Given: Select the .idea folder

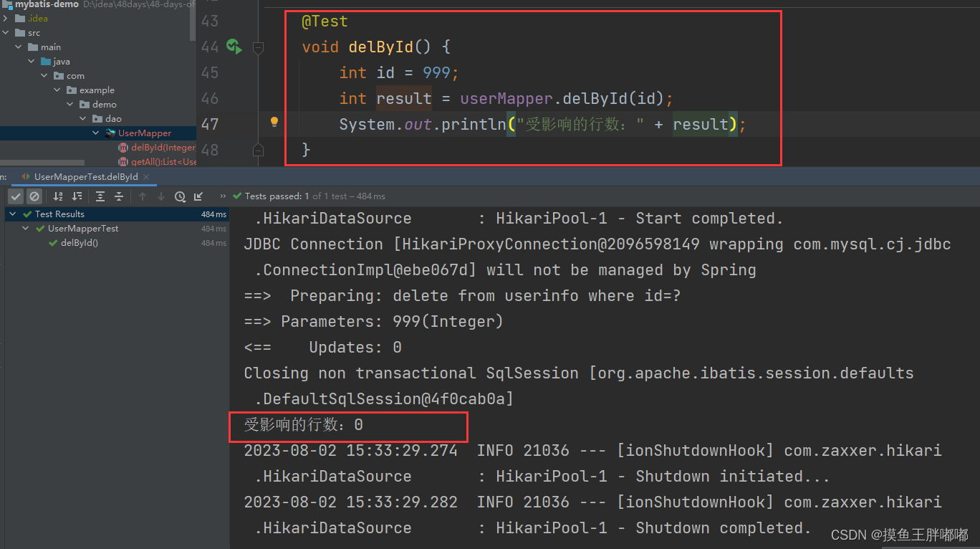Looking at the screenshot, I should (37, 19).
